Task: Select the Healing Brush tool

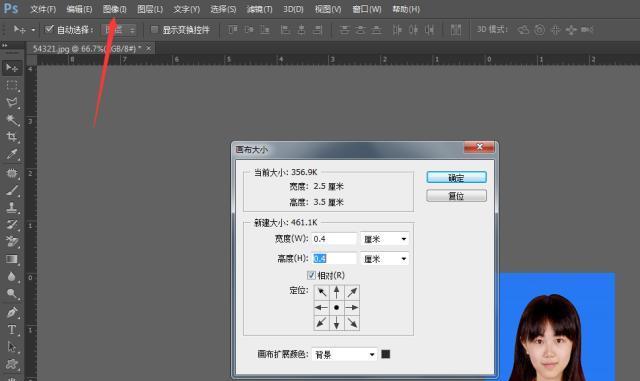Action: point(12,173)
